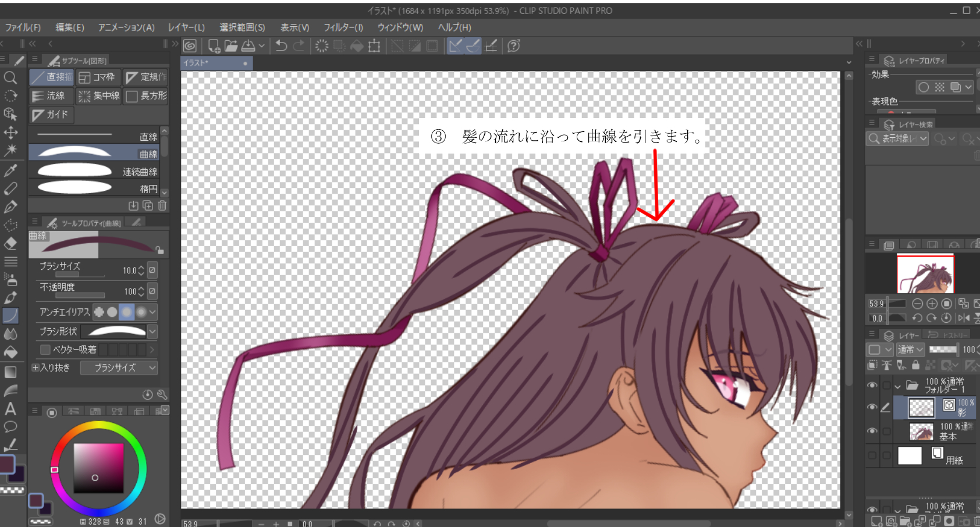
Task: Open the help question mark icon
Action: (514, 46)
